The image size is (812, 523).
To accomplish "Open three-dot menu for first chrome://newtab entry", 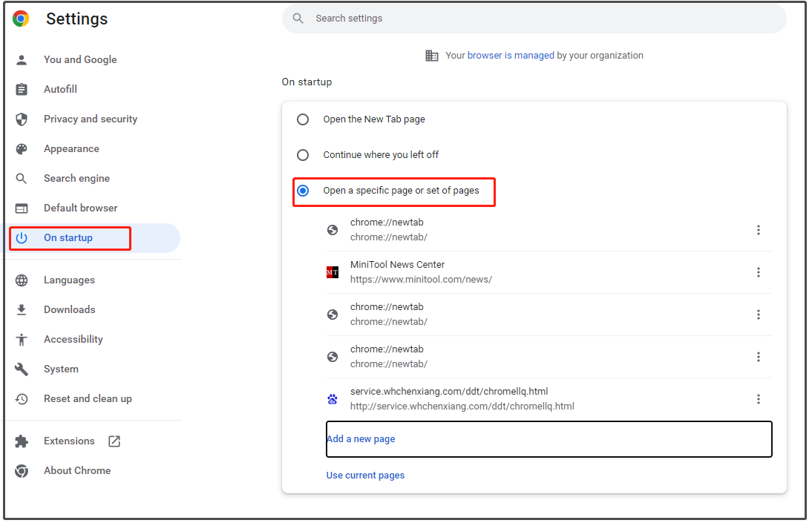I will pyautogui.click(x=758, y=230).
